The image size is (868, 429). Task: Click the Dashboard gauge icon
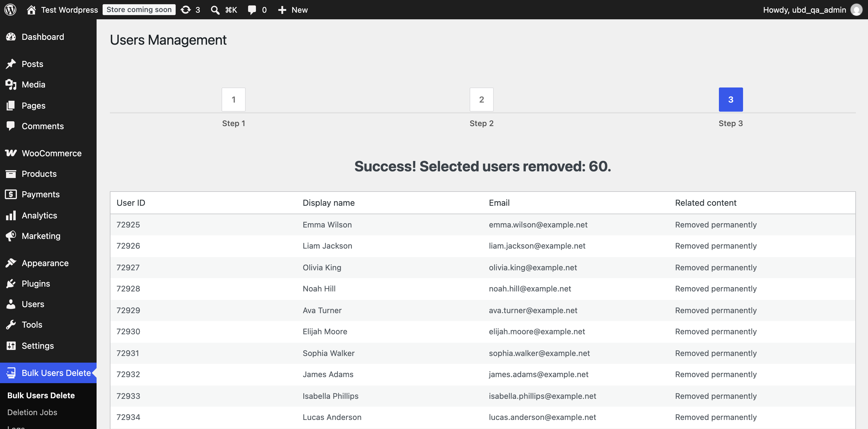tap(11, 37)
